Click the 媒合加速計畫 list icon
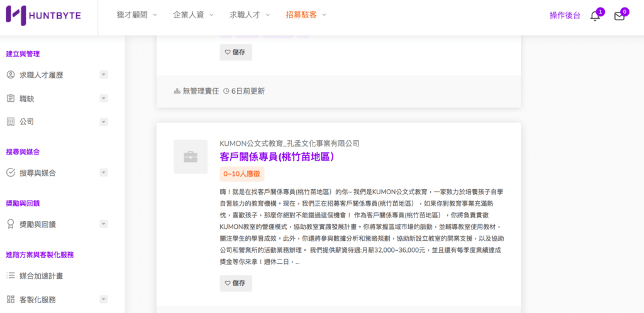Image resolution: width=644 pixels, height=313 pixels. coord(11,275)
